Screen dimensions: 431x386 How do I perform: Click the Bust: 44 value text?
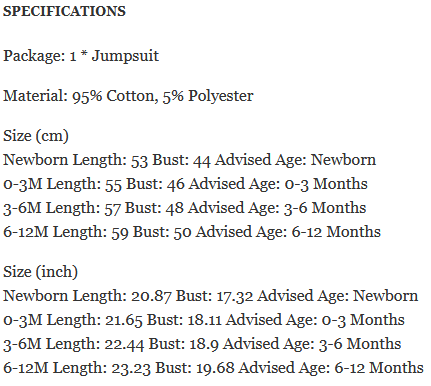[181, 160]
